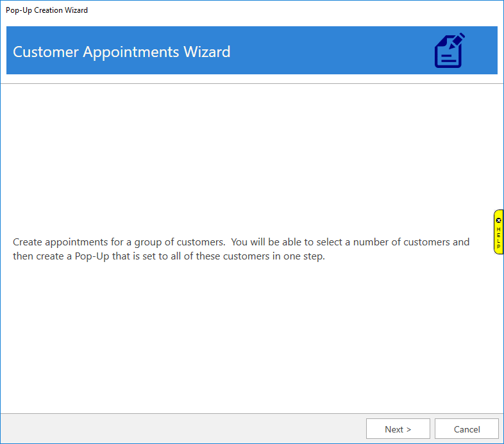Click the letter P on the Help tab
504x444 pixels.
[x=499, y=247]
